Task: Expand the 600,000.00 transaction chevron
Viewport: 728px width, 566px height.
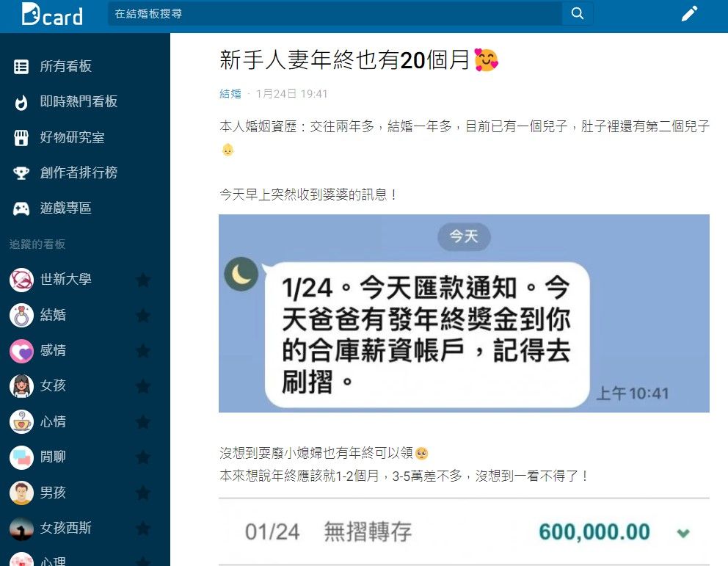Action: (x=683, y=533)
